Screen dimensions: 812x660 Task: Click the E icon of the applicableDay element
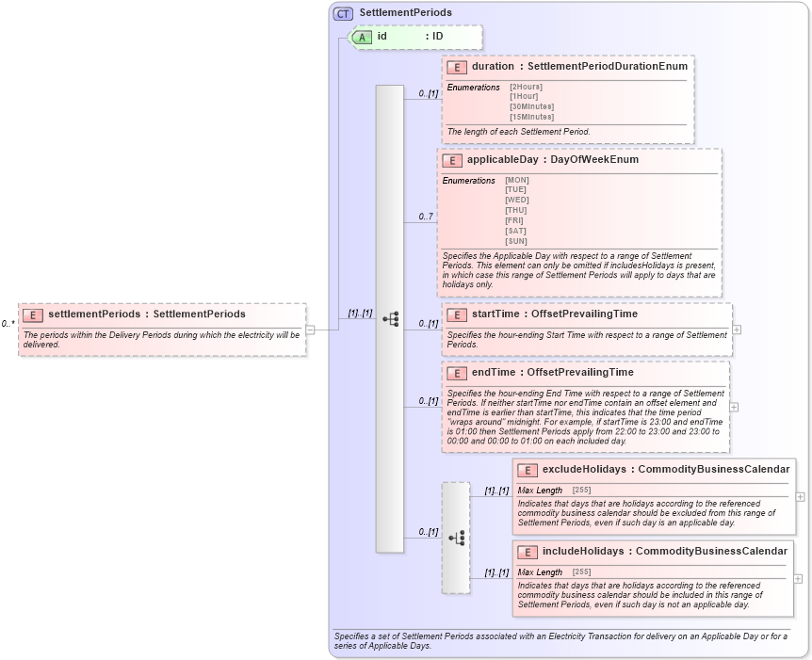tap(454, 160)
